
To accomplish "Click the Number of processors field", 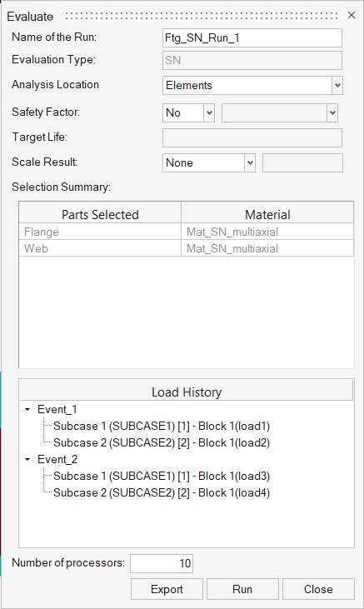I will coord(162,563).
